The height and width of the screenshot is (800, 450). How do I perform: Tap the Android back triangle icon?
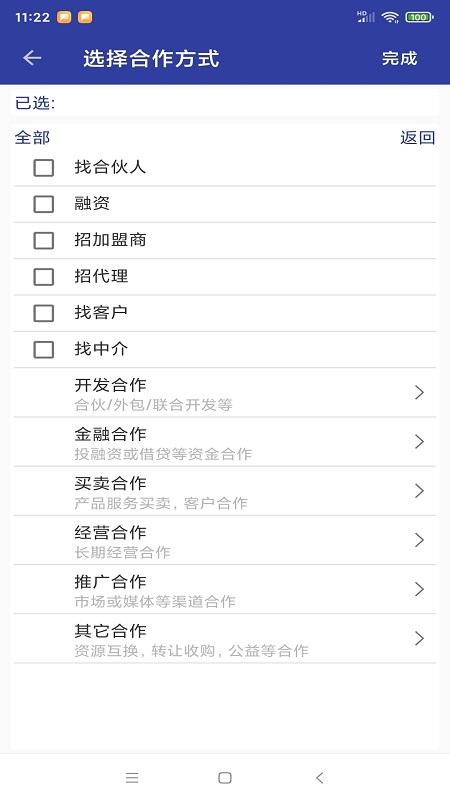tap(319, 778)
